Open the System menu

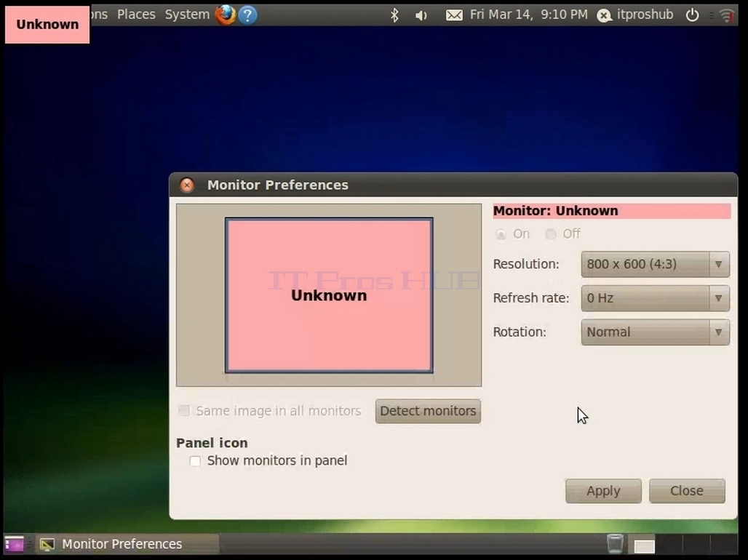[x=187, y=15]
